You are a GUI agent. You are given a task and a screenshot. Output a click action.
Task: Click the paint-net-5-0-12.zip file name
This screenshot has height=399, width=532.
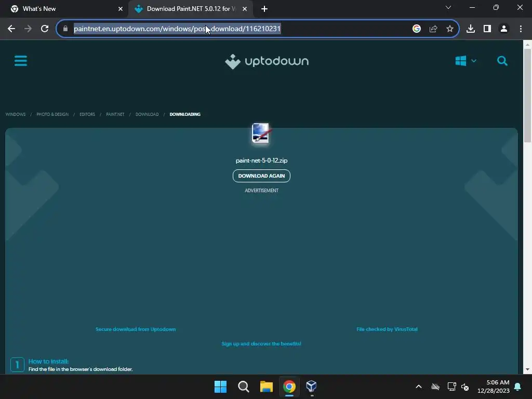[x=261, y=161]
